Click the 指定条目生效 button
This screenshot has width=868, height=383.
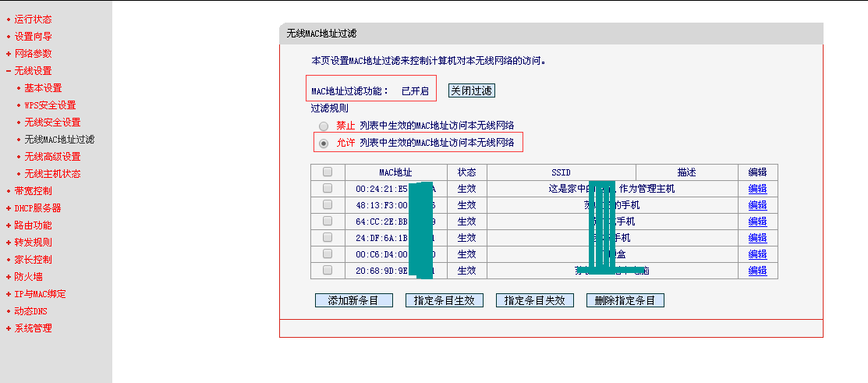tap(445, 300)
